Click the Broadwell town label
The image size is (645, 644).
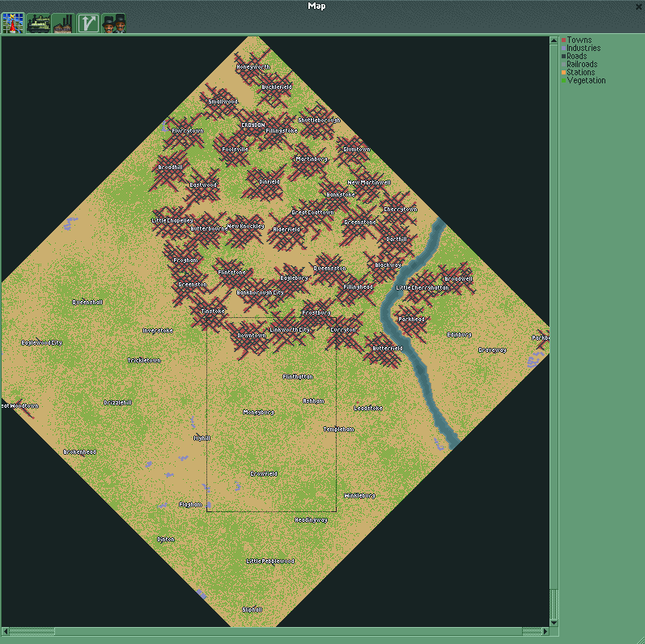pyautogui.click(x=459, y=279)
